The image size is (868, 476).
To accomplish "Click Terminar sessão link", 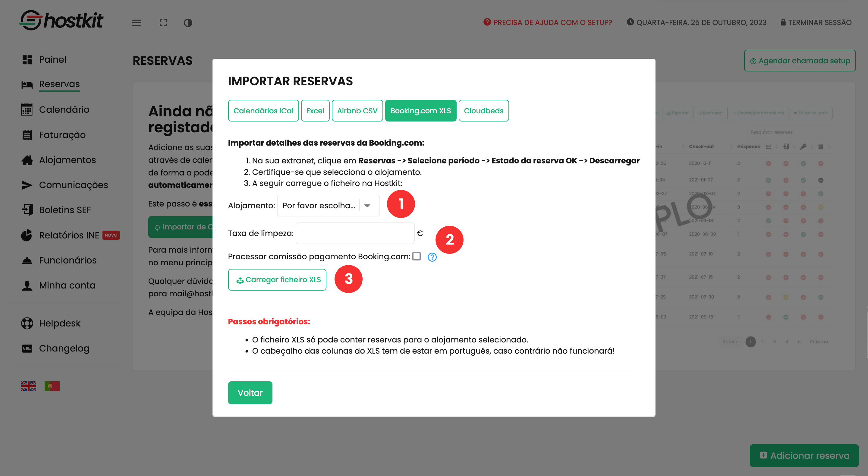I will (816, 23).
